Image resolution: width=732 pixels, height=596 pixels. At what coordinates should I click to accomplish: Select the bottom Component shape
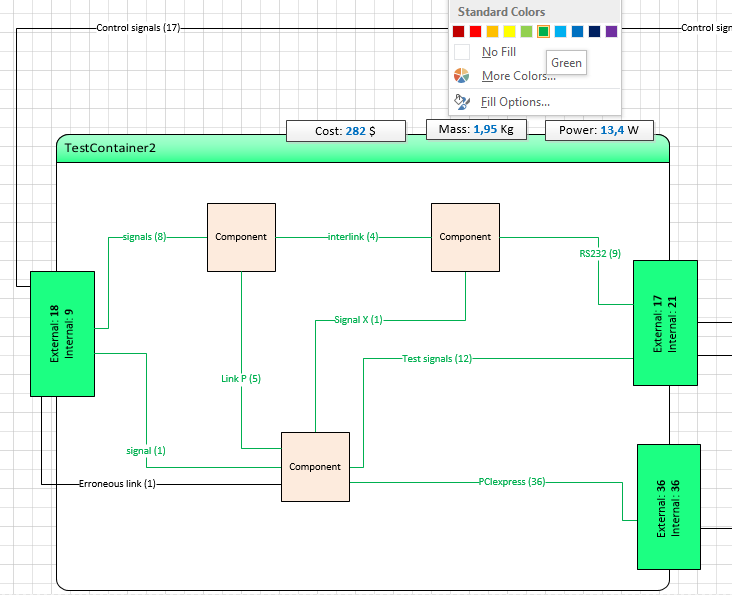coord(316,467)
